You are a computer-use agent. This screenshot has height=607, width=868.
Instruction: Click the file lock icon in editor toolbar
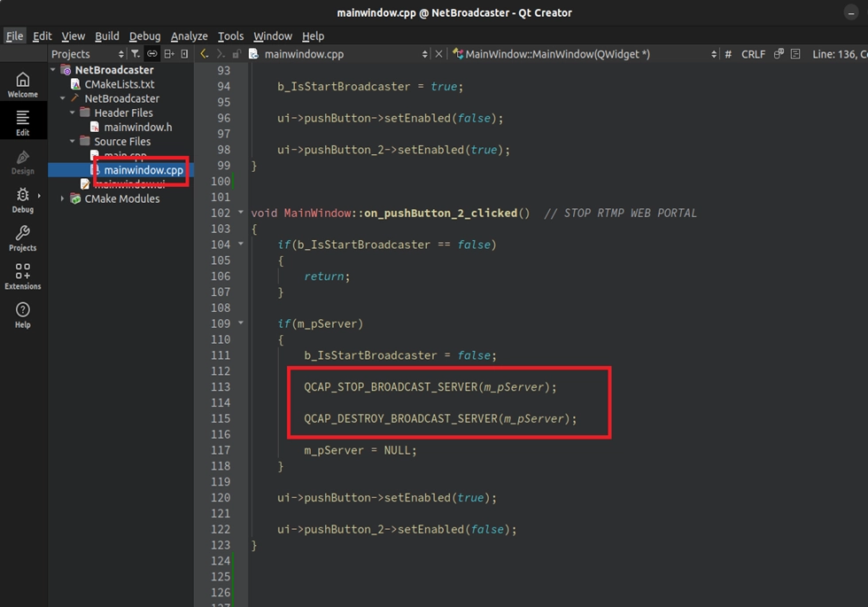pyautogui.click(x=237, y=54)
